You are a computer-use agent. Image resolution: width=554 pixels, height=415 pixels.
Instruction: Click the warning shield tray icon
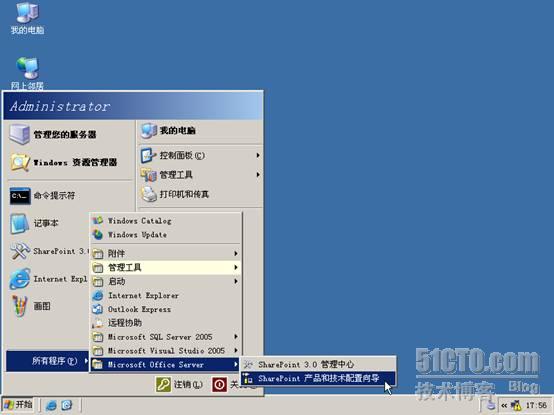tap(516, 405)
